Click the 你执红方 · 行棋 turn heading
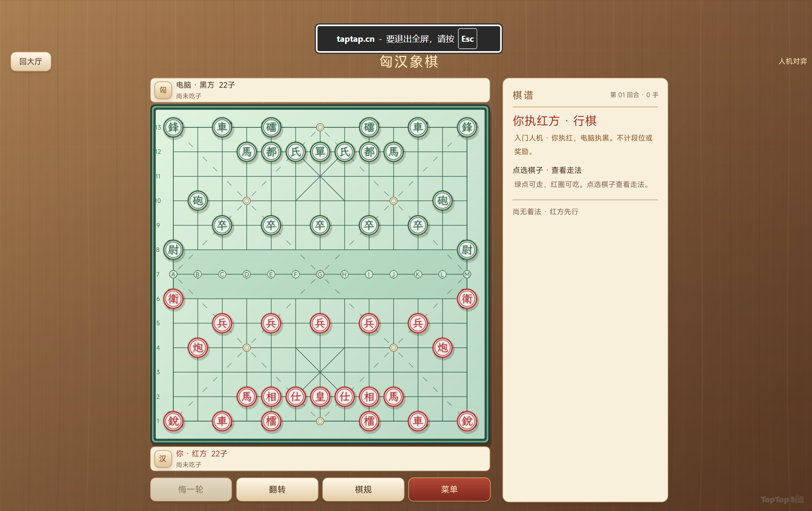Screen dimensions: 812x511 [555, 121]
